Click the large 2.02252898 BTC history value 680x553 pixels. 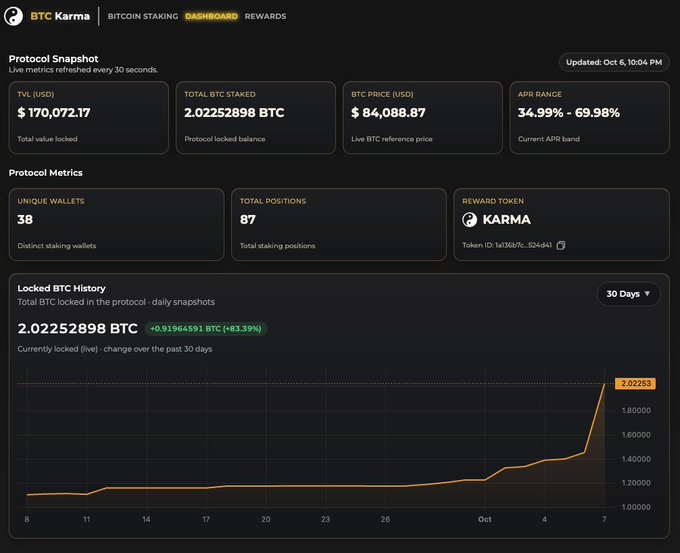(x=78, y=328)
